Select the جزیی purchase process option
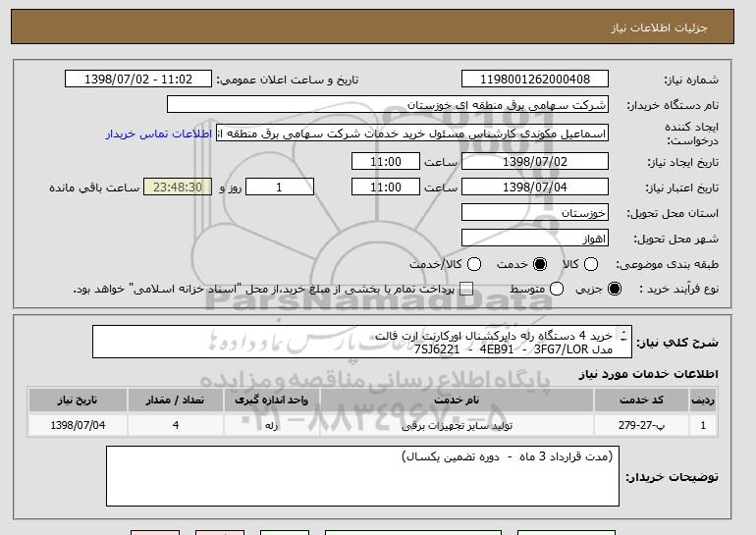This screenshot has height=535, width=756. coord(615,289)
